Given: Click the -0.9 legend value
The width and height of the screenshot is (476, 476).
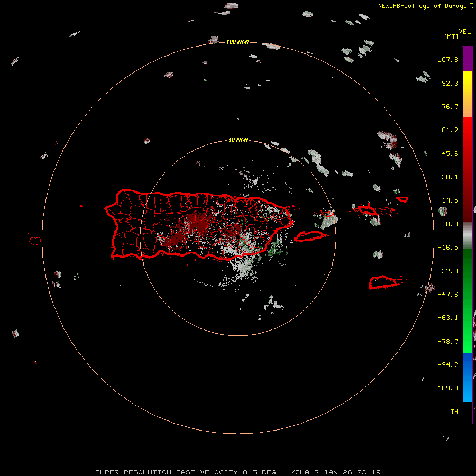Looking at the screenshot, I should (450, 224).
